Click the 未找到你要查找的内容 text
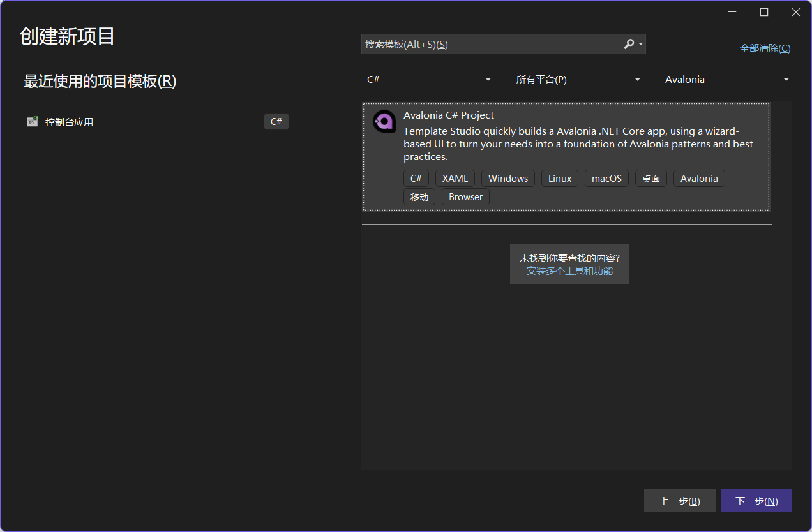 point(569,258)
